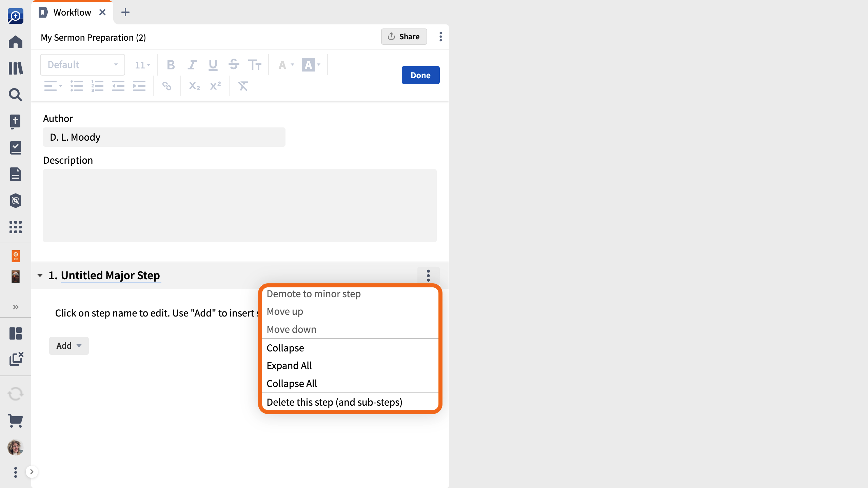Toggle bulleted list
Screen dimensions: 868x488
click(x=77, y=86)
